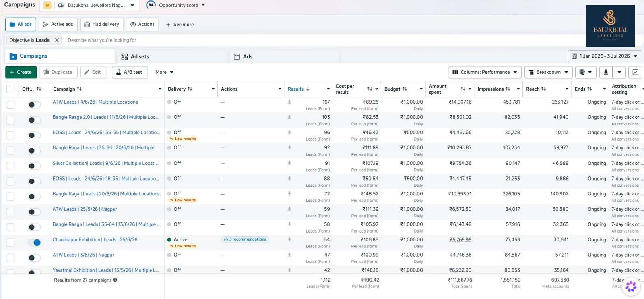The image size is (644, 299).
Task: Tick checkbox for Silver Collection campaign
Action: [x=10, y=166]
